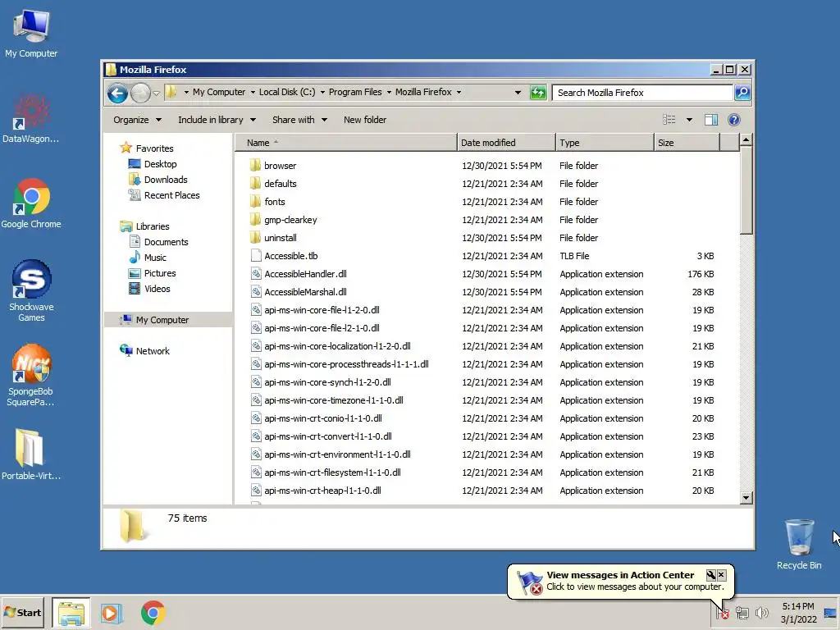Click Program Files in address bar

click(355, 92)
